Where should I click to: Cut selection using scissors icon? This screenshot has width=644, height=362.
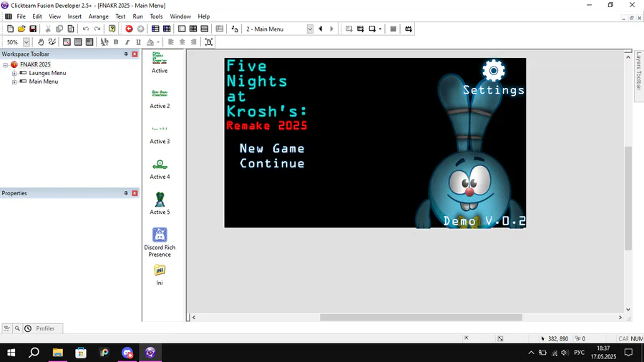point(48,29)
